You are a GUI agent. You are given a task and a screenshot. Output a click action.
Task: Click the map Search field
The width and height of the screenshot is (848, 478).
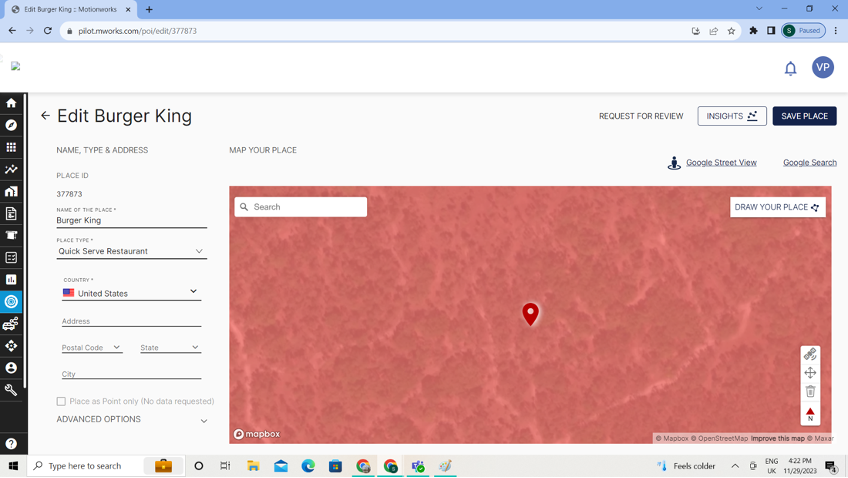coord(301,207)
